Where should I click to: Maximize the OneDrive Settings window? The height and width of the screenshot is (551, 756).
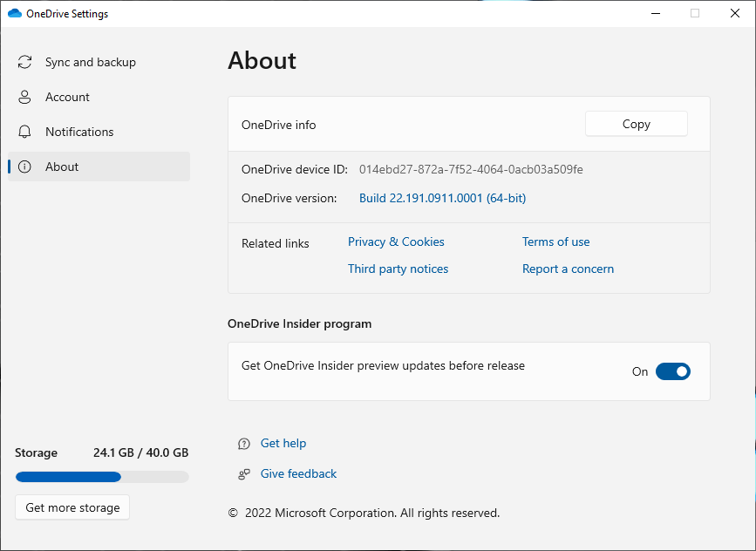695,13
